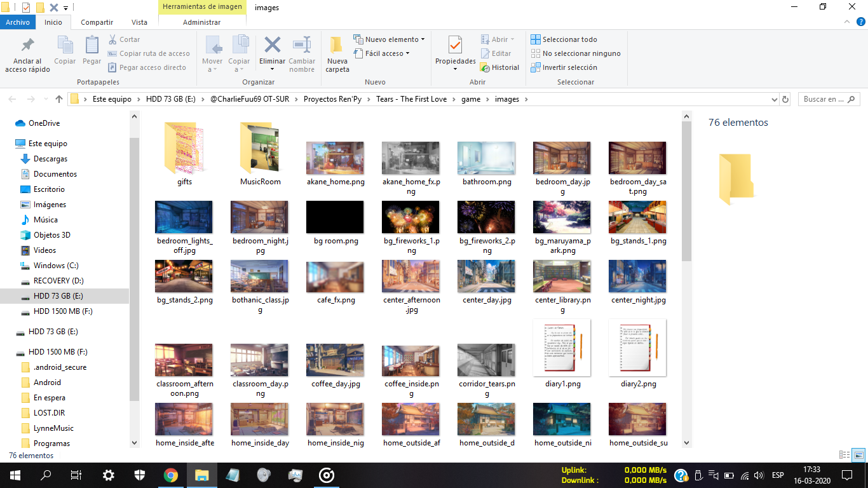Image resolution: width=868 pixels, height=488 pixels.
Task: Open the Archivo menu tab
Action: point(18,22)
